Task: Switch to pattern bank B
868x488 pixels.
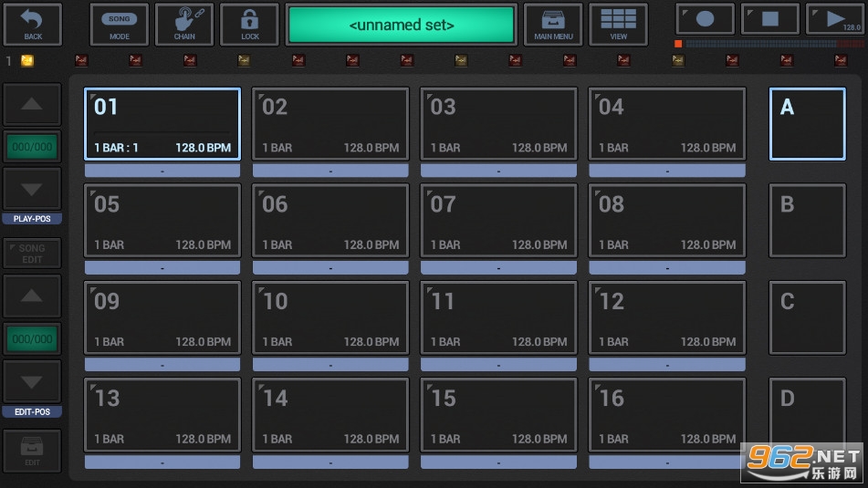Action: click(x=807, y=221)
